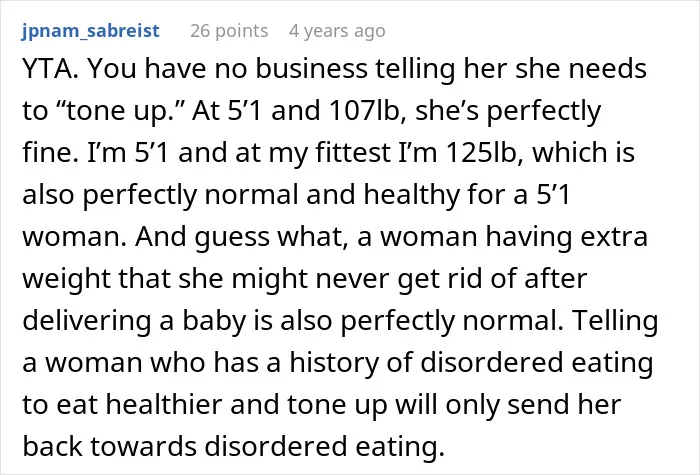Open the '4 years ago' comment timestamp

pos(337,31)
